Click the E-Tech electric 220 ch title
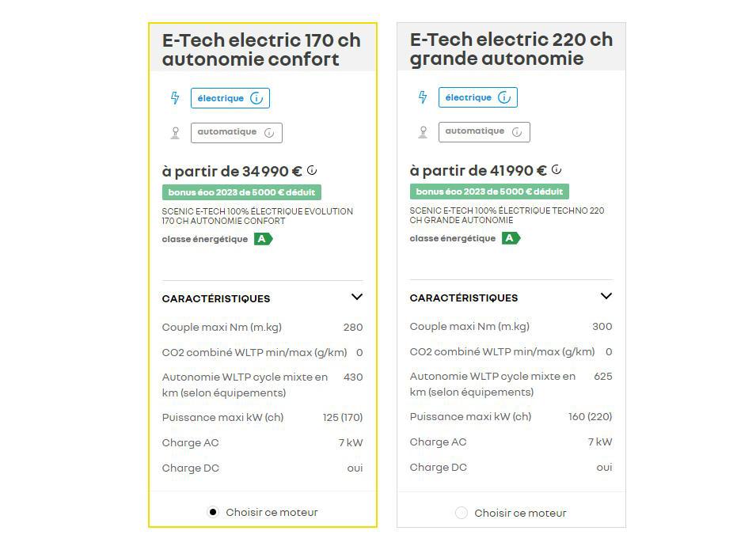Screen dimensions: 756x546 (511, 48)
